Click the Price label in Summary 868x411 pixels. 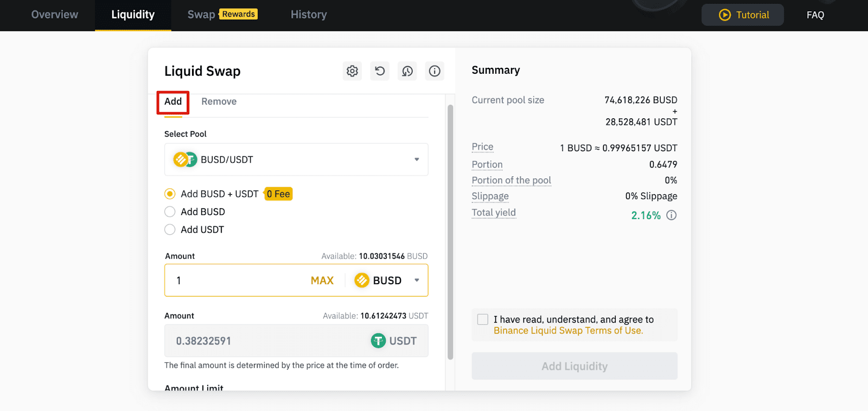(x=482, y=147)
